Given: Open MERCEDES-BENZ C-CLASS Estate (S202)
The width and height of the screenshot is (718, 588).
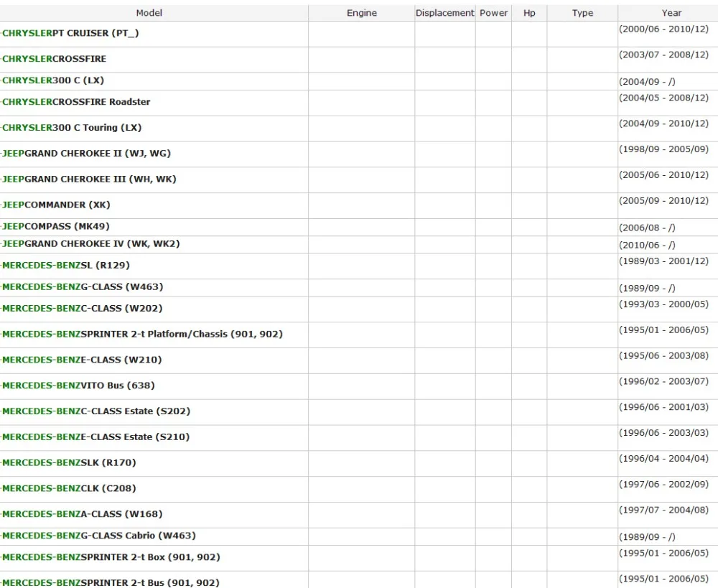Looking at the screenshot, I should pyautogui.click(x=95, y=411).
